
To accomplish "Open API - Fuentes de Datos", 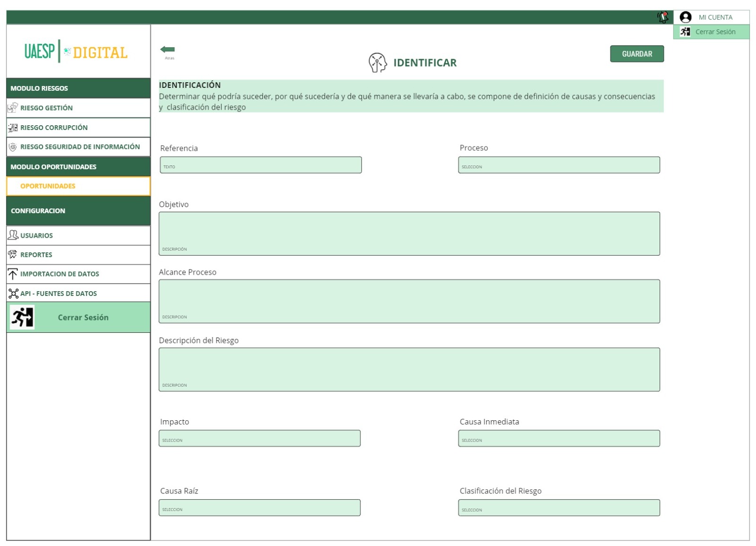I will (78, 293).
